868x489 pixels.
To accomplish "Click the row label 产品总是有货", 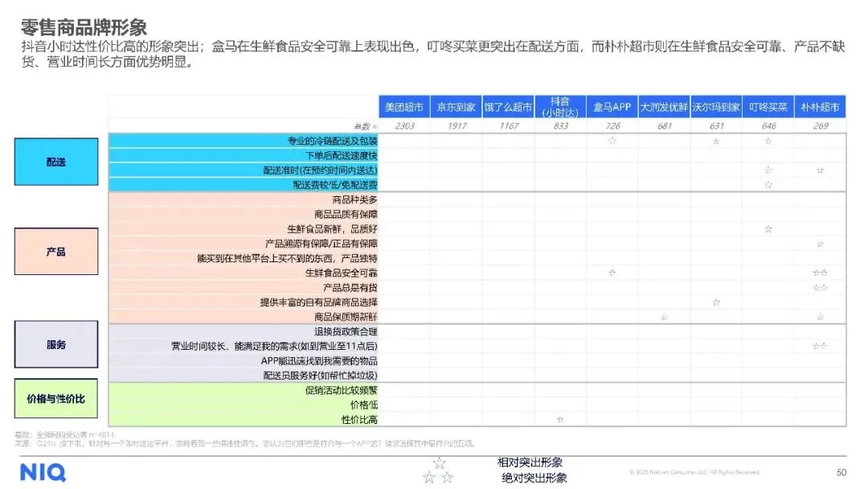I will [x=350, y=287].
